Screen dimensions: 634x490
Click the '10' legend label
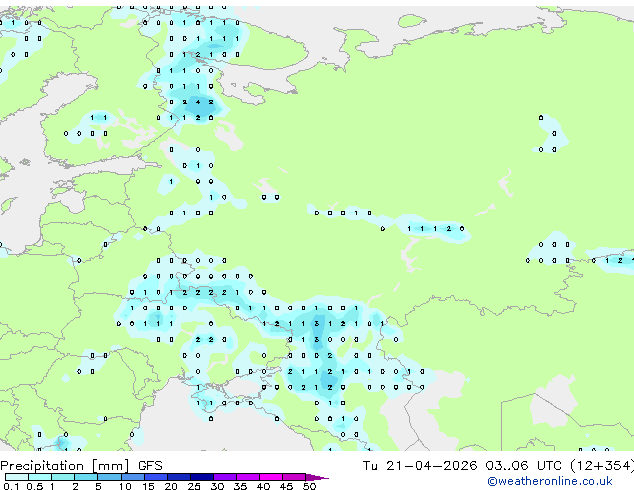click(125, 486)
